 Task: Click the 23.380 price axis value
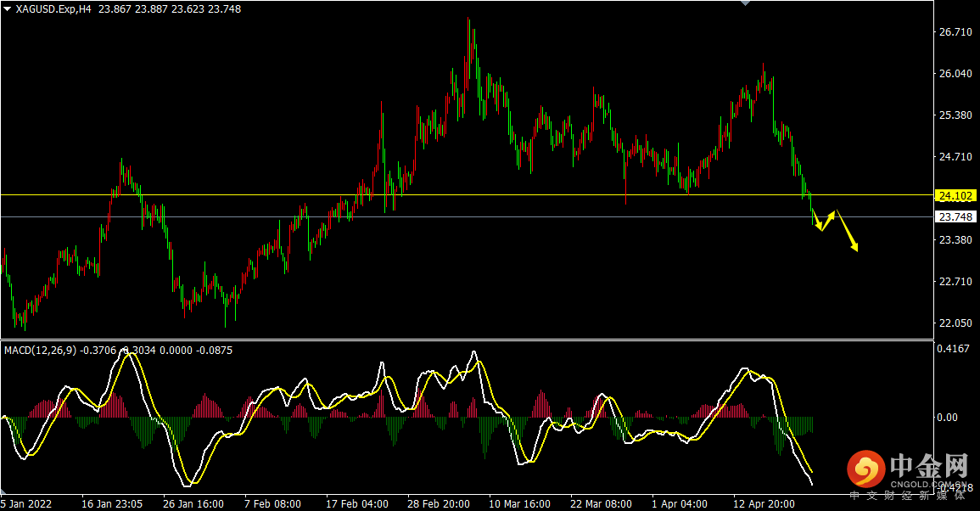point(955,240)
